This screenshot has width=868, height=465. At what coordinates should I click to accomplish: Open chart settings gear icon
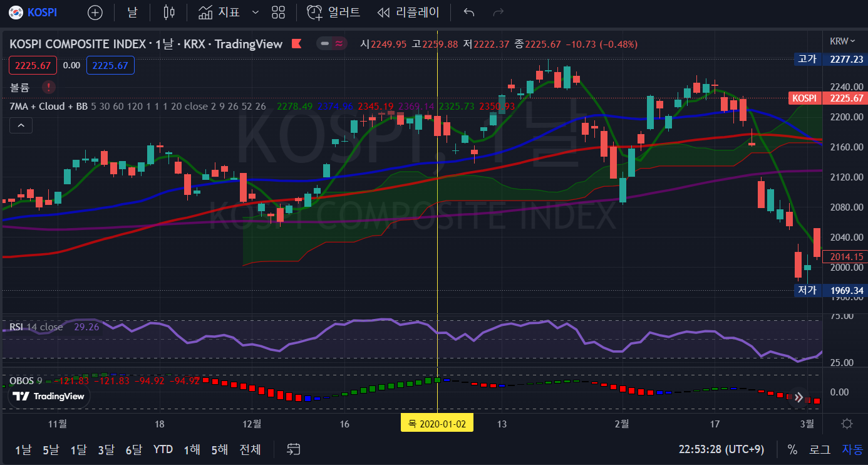pyautogui.click(x=847, y=424)
